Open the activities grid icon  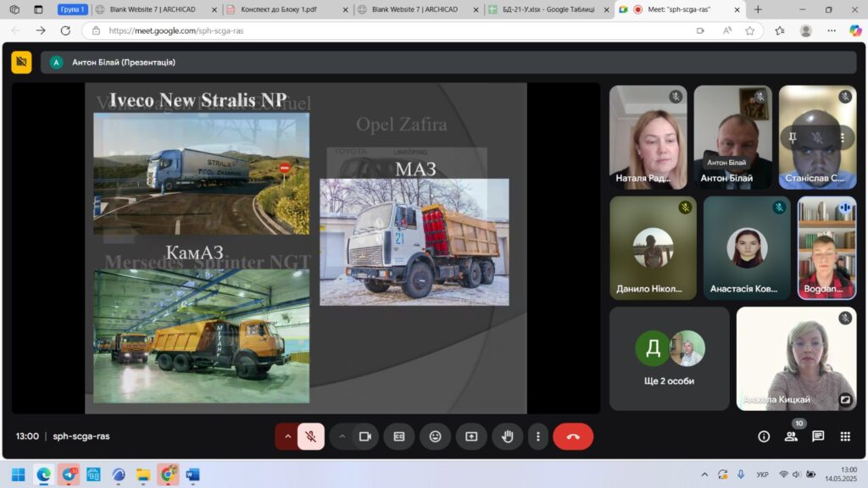[x=845, y=436]
